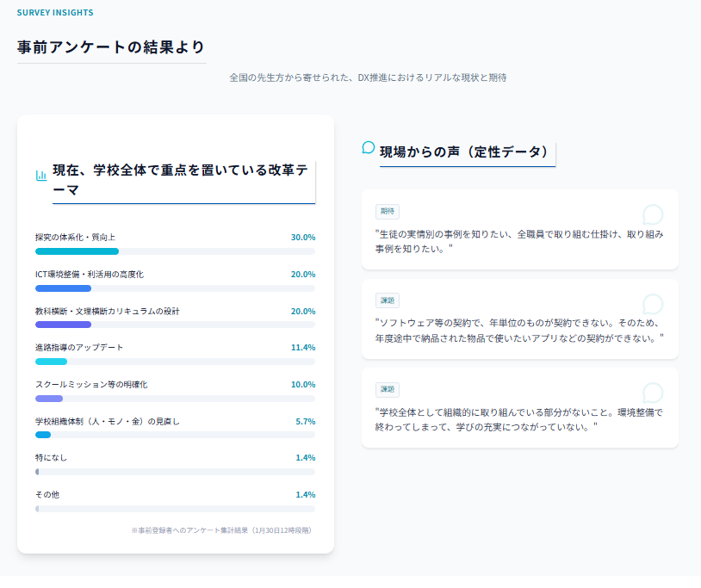Select the SURVEY INSIGHTS label icon text
This screenshot has width=701, height=588.
click(53, 13)
